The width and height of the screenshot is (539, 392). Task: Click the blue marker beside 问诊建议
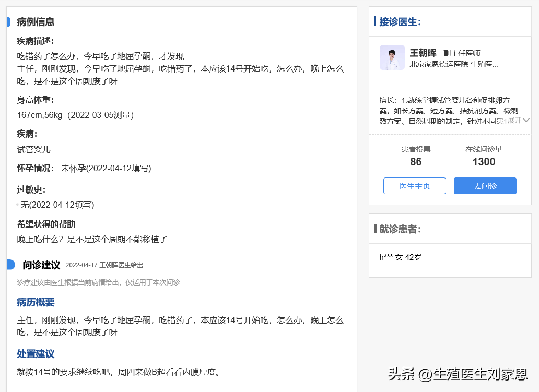pyautogui.click(x=10, y=265)
